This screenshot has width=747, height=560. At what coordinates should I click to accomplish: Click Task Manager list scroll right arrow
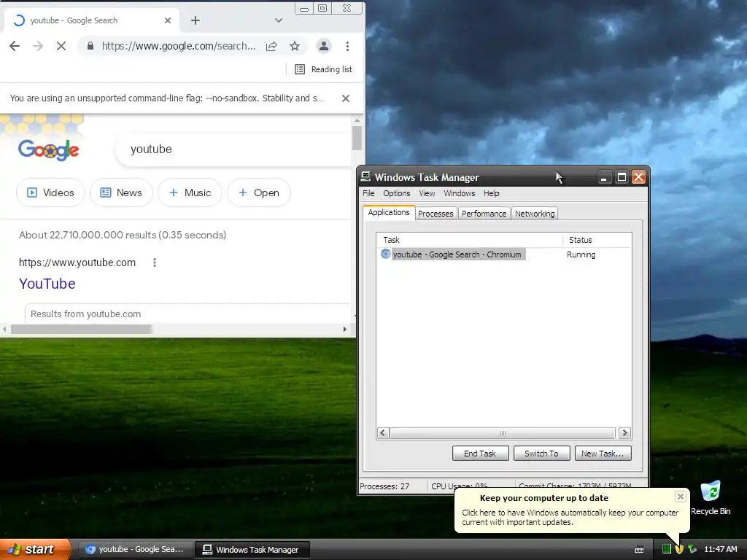click(624, 433)
